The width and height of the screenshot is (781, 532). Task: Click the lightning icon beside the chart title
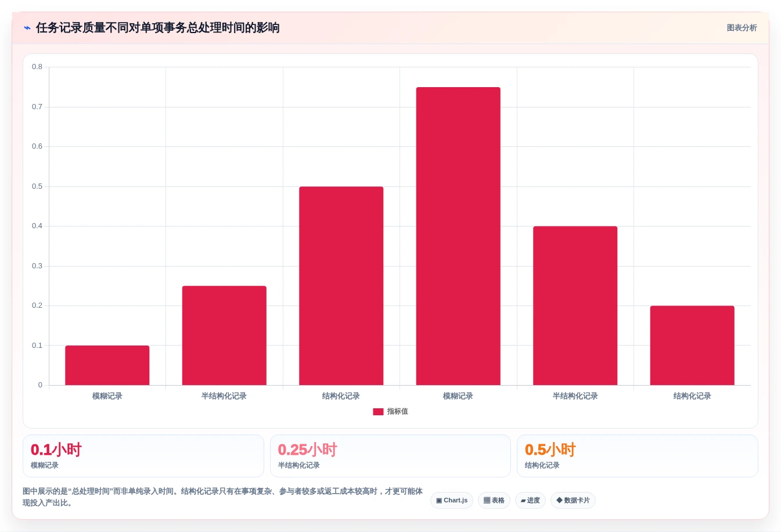click(27, 28)
